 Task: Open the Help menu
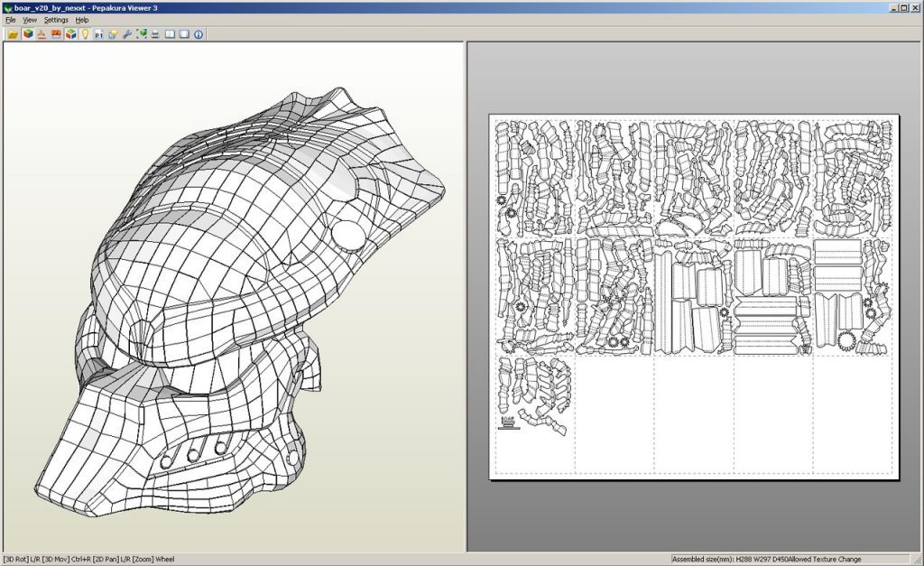pyautogui.click(x=82, y=20)
